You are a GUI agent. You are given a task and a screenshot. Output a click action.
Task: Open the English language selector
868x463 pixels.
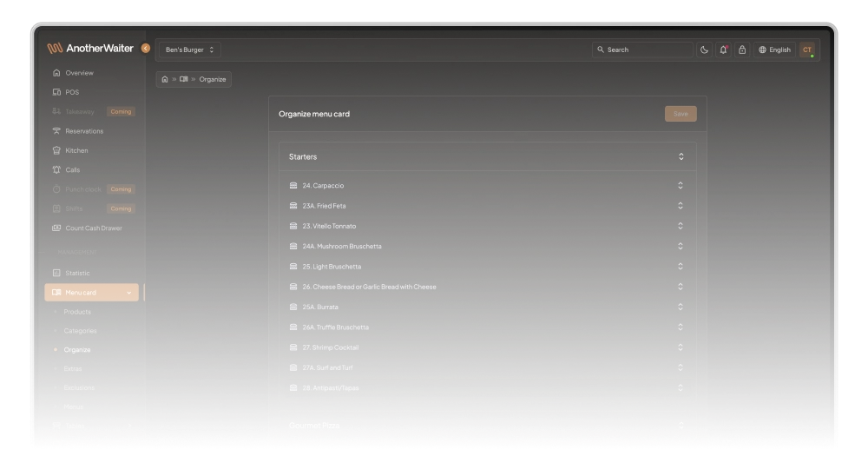[x=774, y=50]
